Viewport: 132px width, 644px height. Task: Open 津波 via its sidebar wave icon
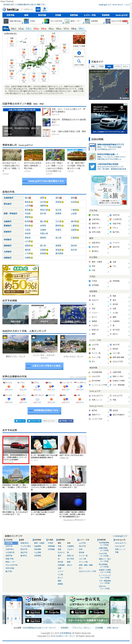click(x=90, y=266)
